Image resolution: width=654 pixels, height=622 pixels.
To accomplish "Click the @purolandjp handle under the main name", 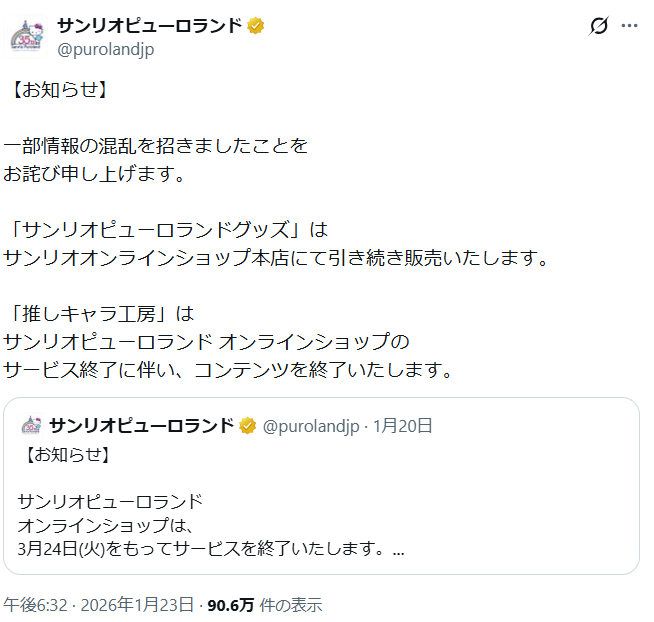I will (106, 49).
